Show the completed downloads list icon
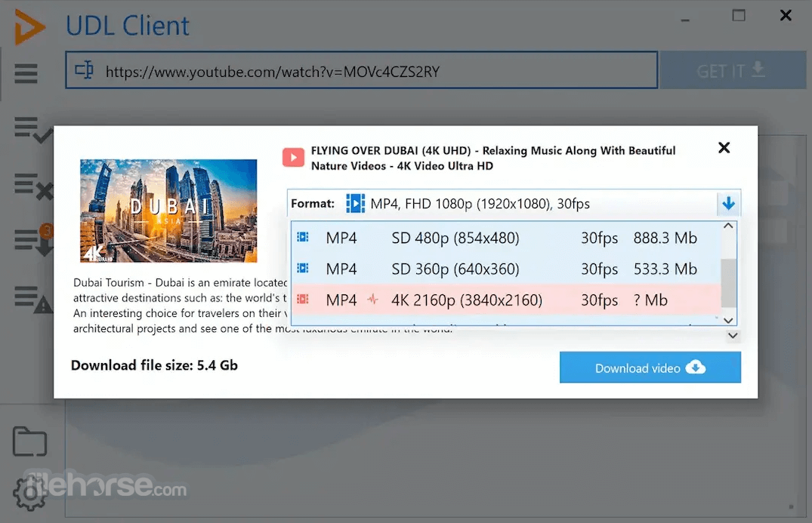The width and height of the screenshot is (812, 523). (x=33, y=129)
